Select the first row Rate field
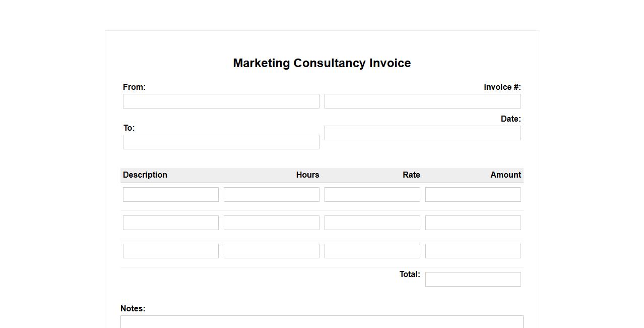Screen dimensions: 644x328 coord(372,194)
